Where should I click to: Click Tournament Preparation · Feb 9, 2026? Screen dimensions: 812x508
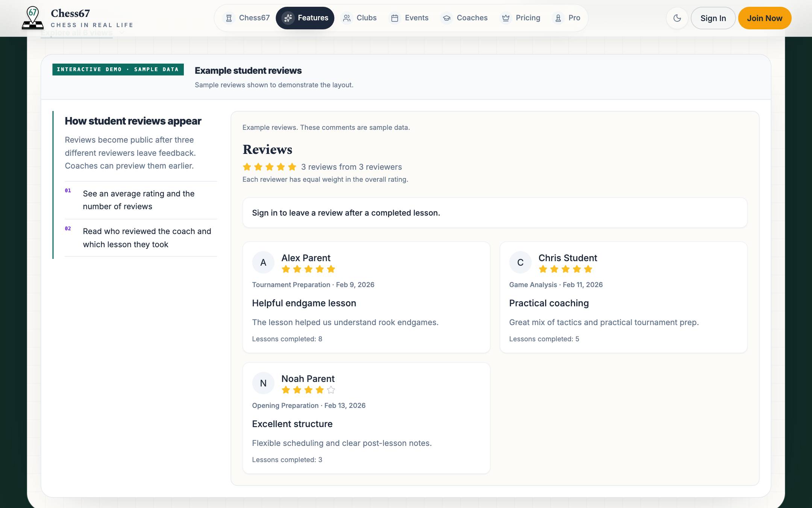(x=313, y=284)
